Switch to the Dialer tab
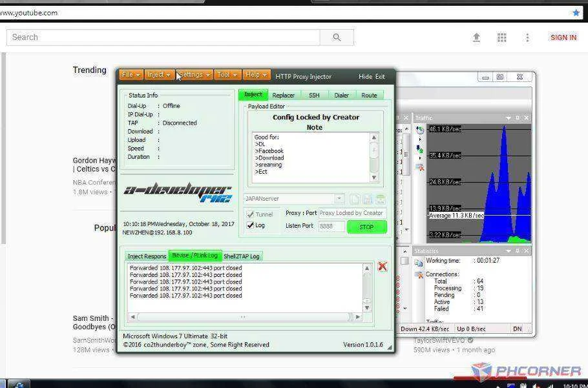 tap(341, 96)
